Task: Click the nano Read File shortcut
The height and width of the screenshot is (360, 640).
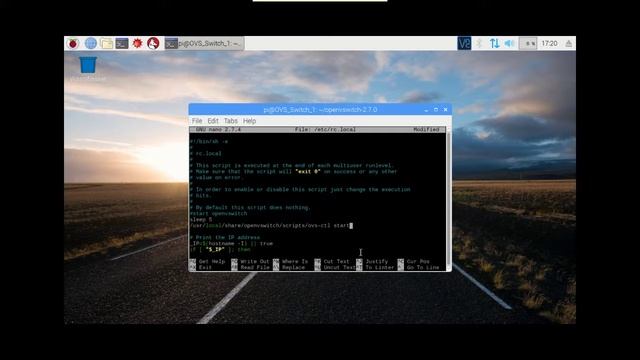Action: tap(251, 267)
